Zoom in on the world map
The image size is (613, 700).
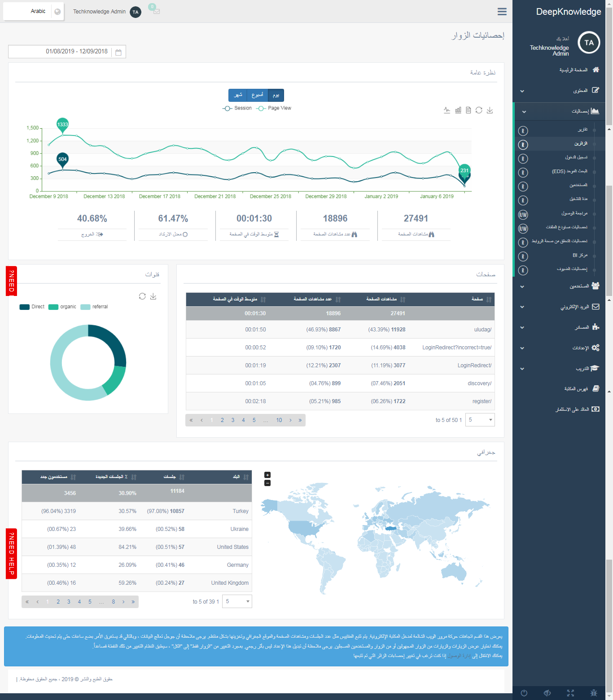(267, 475)
